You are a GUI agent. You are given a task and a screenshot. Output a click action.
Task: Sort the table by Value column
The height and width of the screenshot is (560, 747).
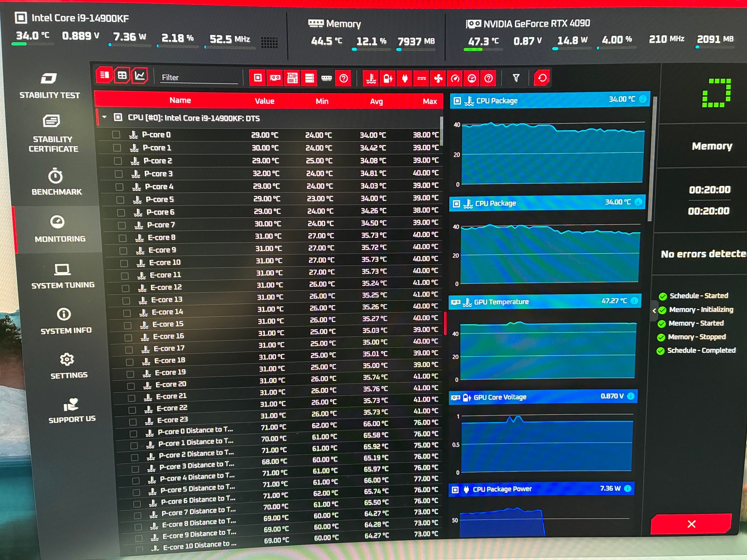[264, 101]
